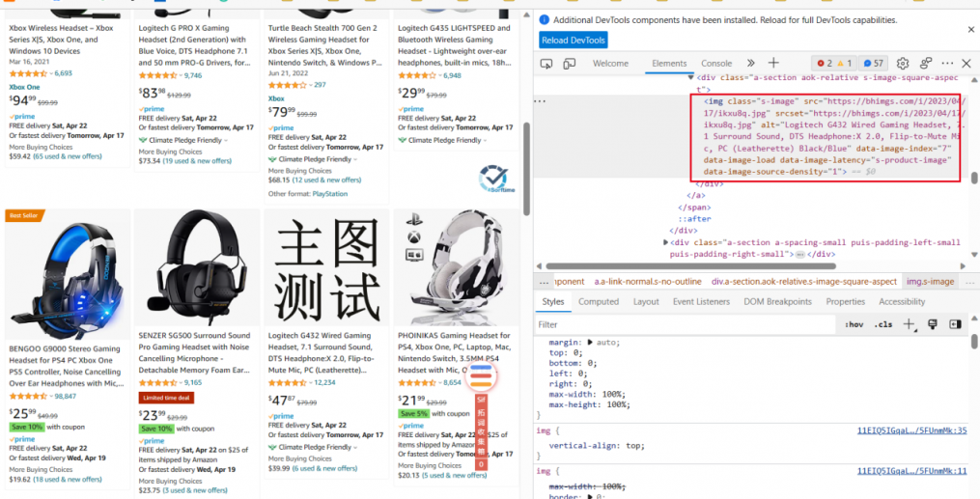Open the BENGOO G9000 headset image
This screenshot has width=980, height=499.
pos(68,273)
